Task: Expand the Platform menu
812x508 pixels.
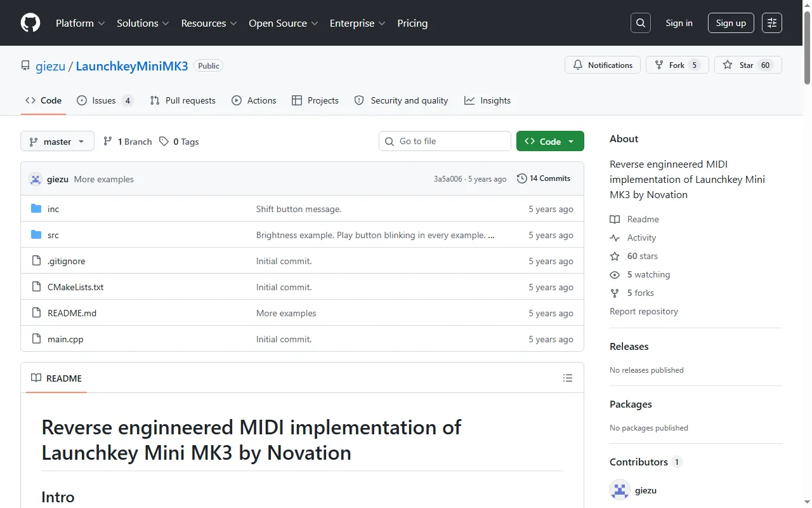Action: 80,23
